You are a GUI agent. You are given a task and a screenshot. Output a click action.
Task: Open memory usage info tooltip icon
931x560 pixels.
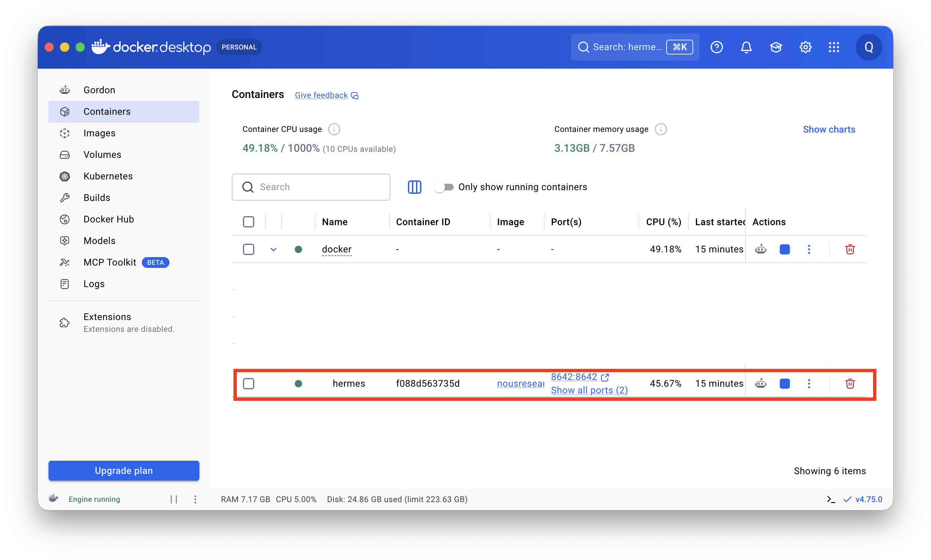coord(660,129)
